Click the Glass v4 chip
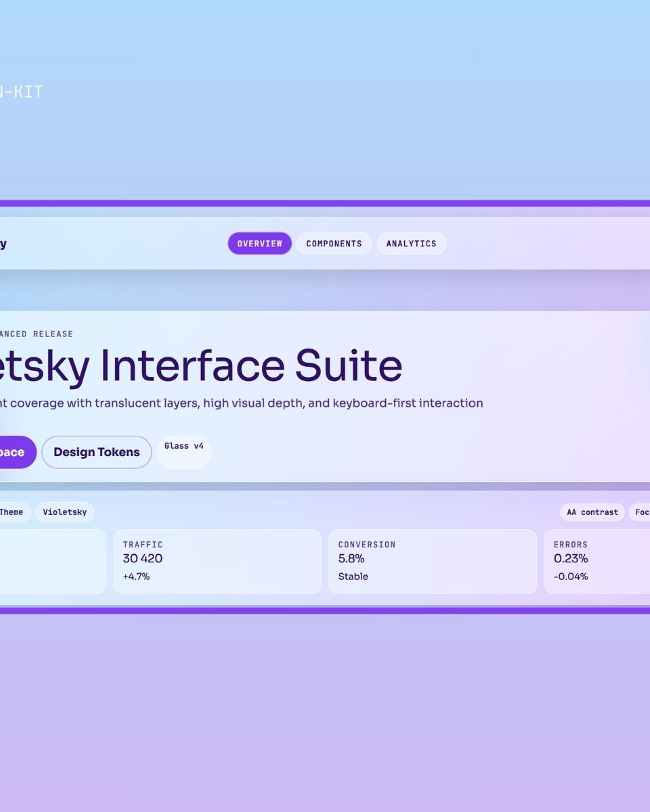The image size is (650, 812). [x=184, y=452]
